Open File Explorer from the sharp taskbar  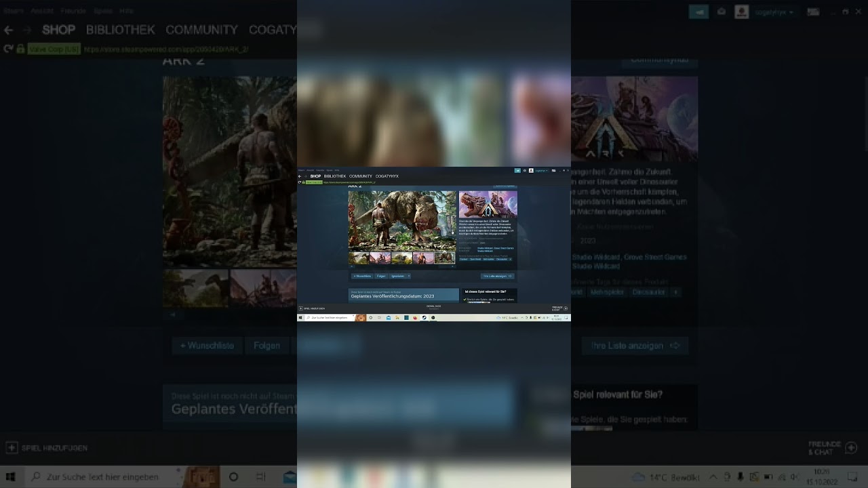(x=397, y=318)
